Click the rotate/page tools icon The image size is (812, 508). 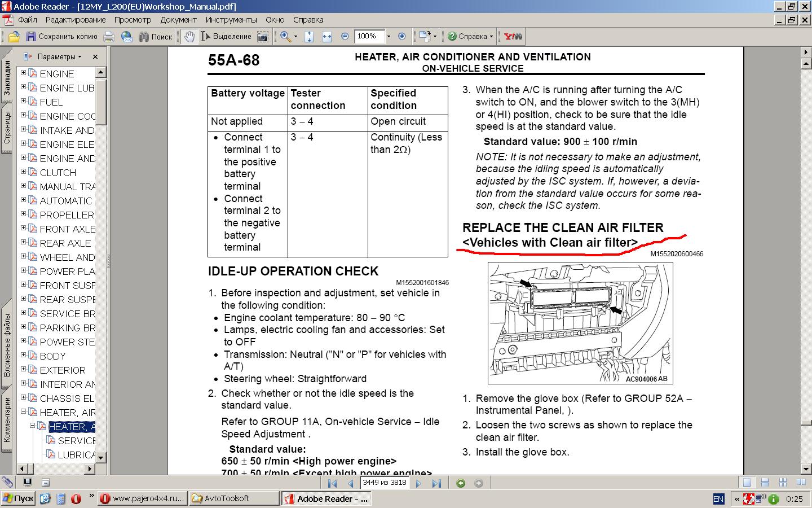425,37
